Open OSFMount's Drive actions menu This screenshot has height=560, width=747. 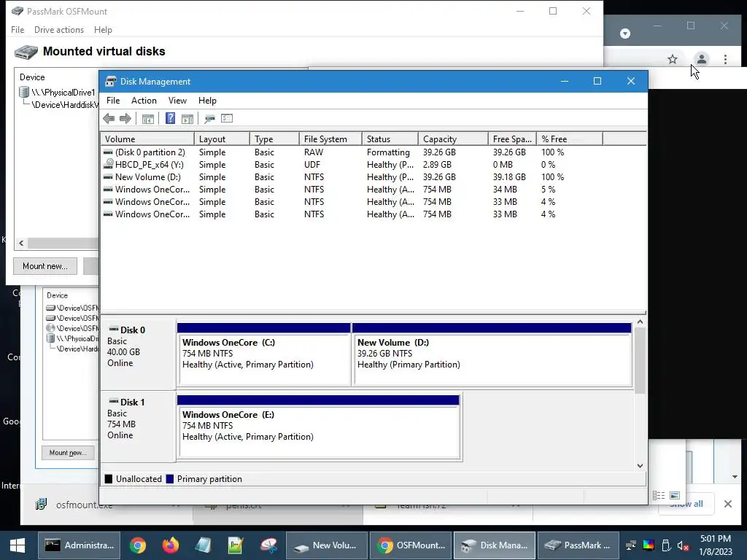coord(59,29)
